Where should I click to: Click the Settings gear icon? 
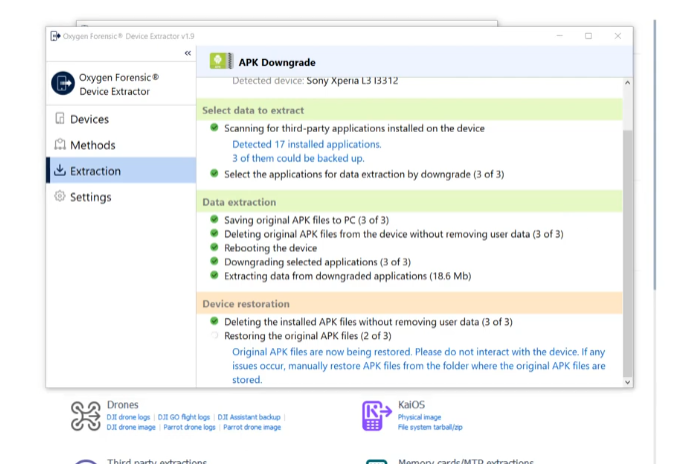(59, 196)
